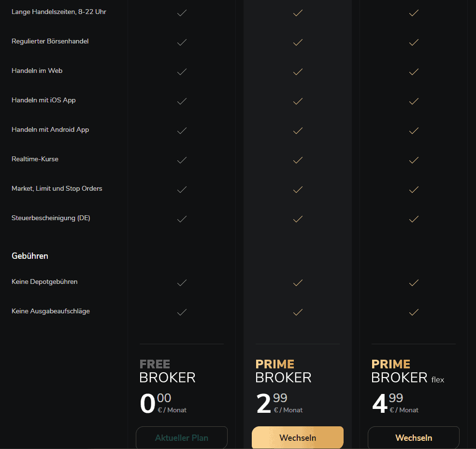
Task: Click Free Broker checkmark for Regulierter Börsenhandel
Action: [182, 42]
